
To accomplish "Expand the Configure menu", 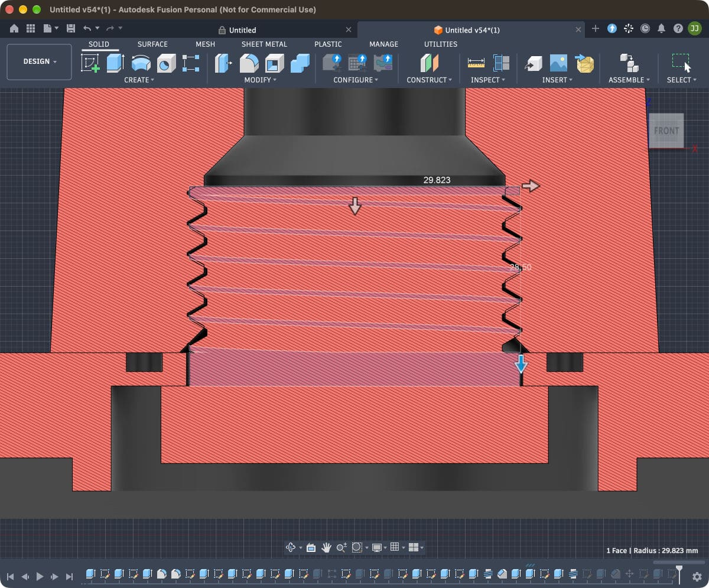I will 356,80.
